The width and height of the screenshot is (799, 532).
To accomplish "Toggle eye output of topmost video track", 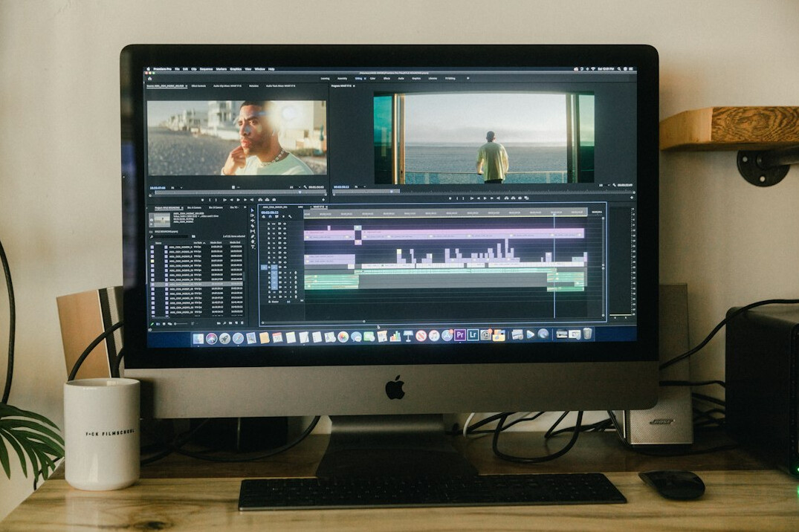I will 285,224.
